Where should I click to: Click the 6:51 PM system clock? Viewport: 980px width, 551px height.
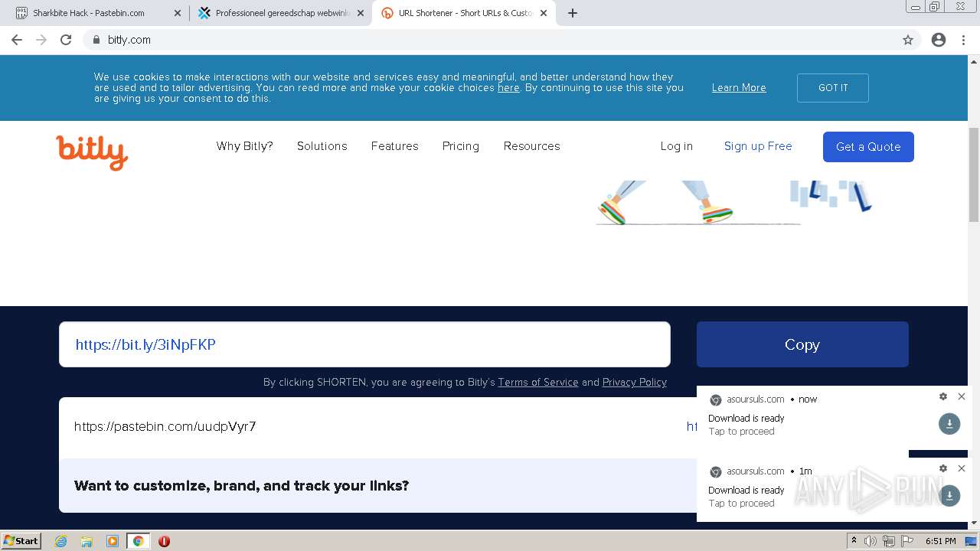[x=941, y=541]
